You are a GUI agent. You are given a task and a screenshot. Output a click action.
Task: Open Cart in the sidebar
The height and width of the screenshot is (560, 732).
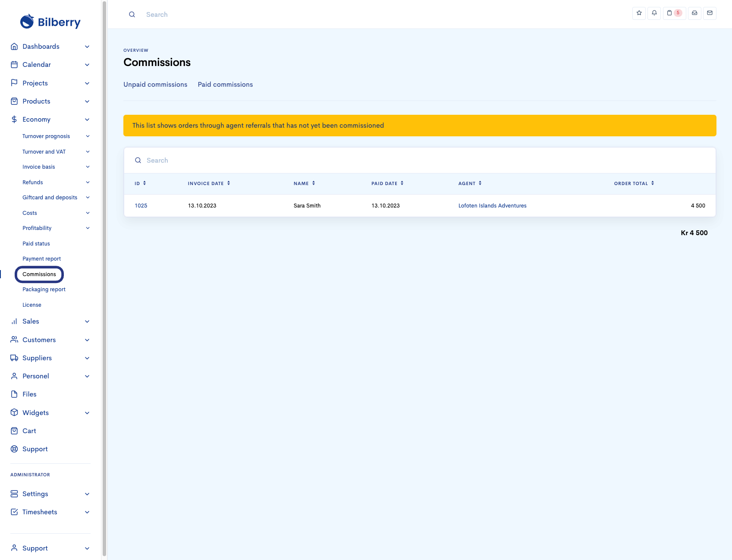(29, 431)
